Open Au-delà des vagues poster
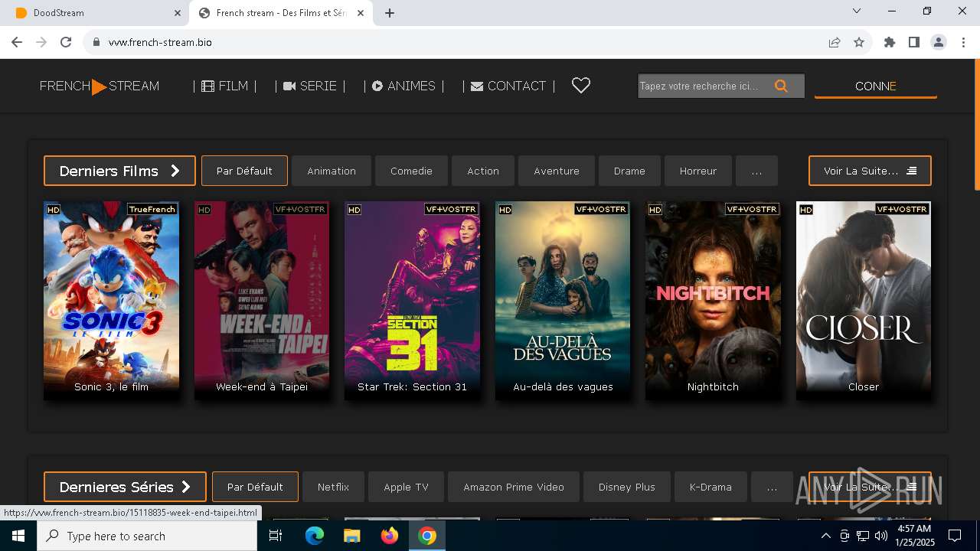980x551 pixels. click(563, 300)
